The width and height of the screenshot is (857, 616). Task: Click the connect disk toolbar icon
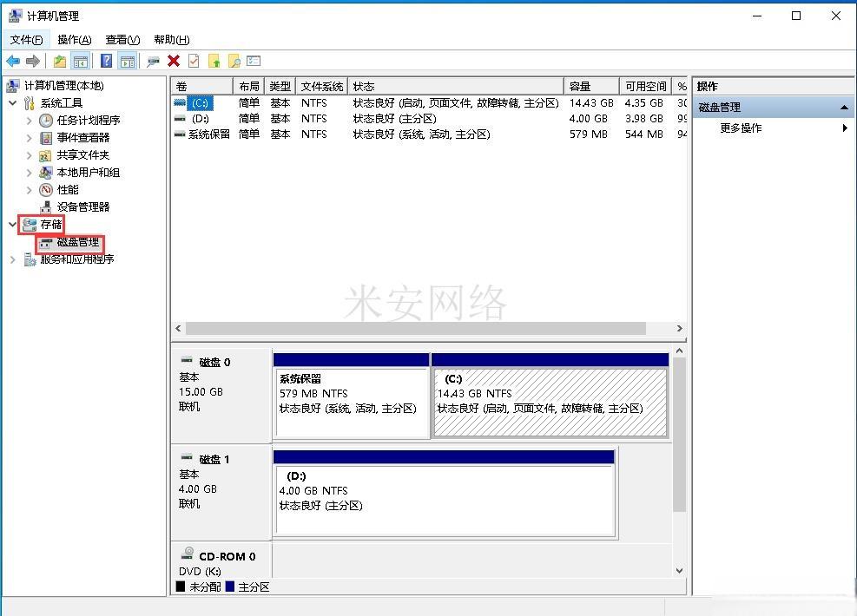pos(153,61)
